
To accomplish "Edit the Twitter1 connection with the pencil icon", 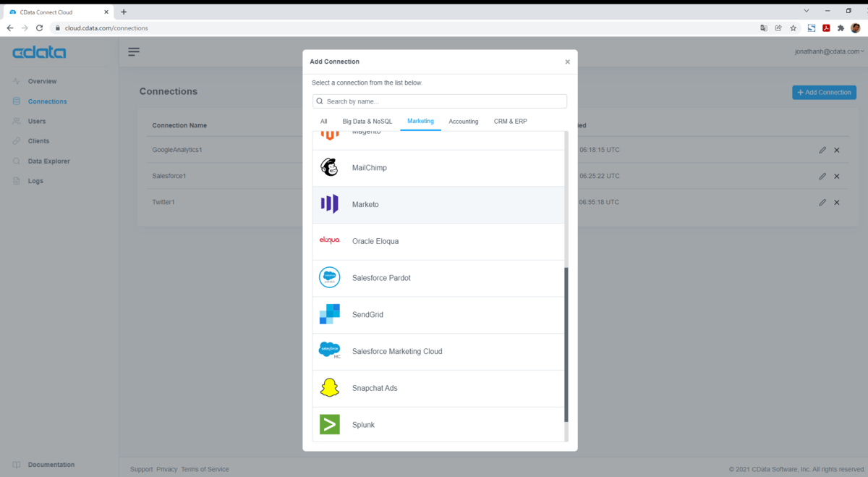I will point(822,203).
